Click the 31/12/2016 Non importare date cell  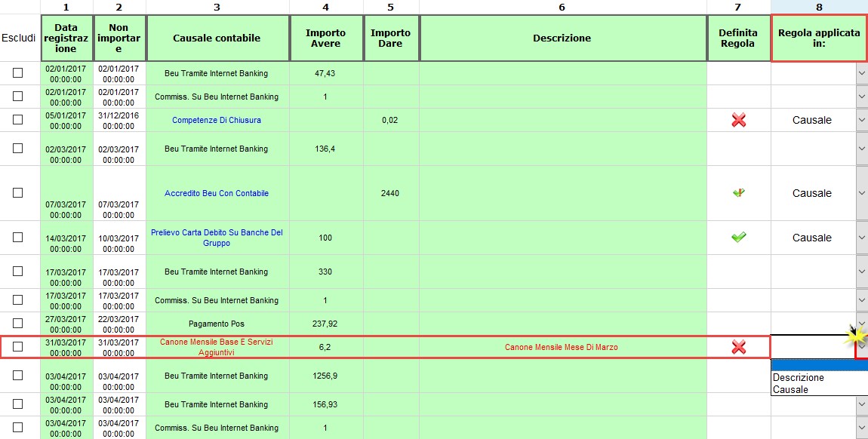(119, 121)
